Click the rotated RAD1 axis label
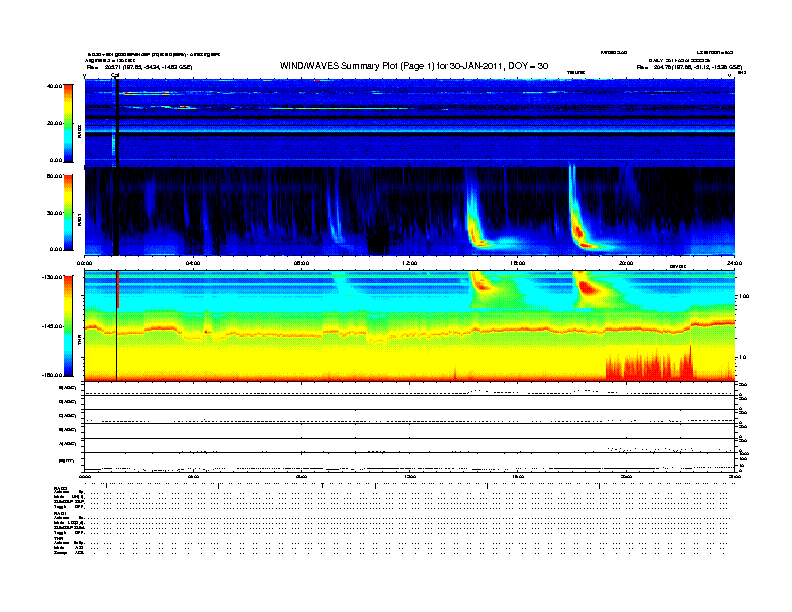792x612 pixels. [79, 219]
